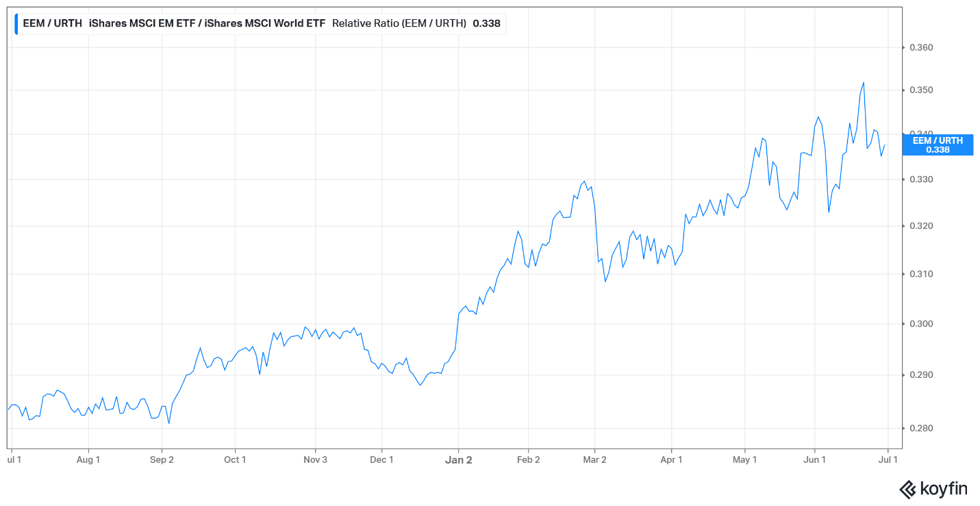Click the Feb 2 date label
This screenshot has width=980, height=506.
[528, 459]
